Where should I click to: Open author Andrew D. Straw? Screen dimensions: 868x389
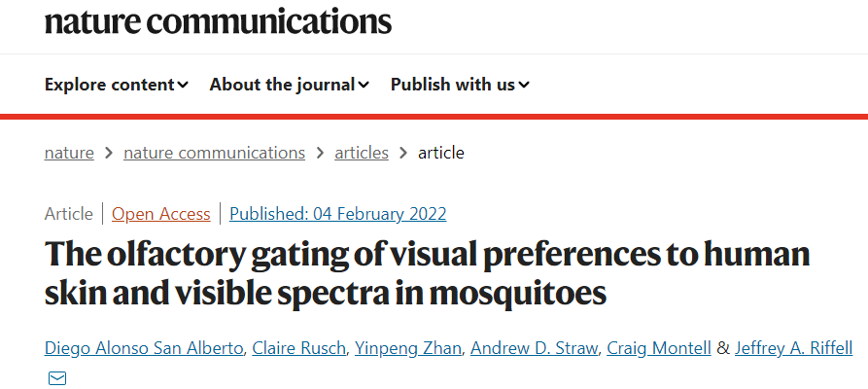click(532, 349)
